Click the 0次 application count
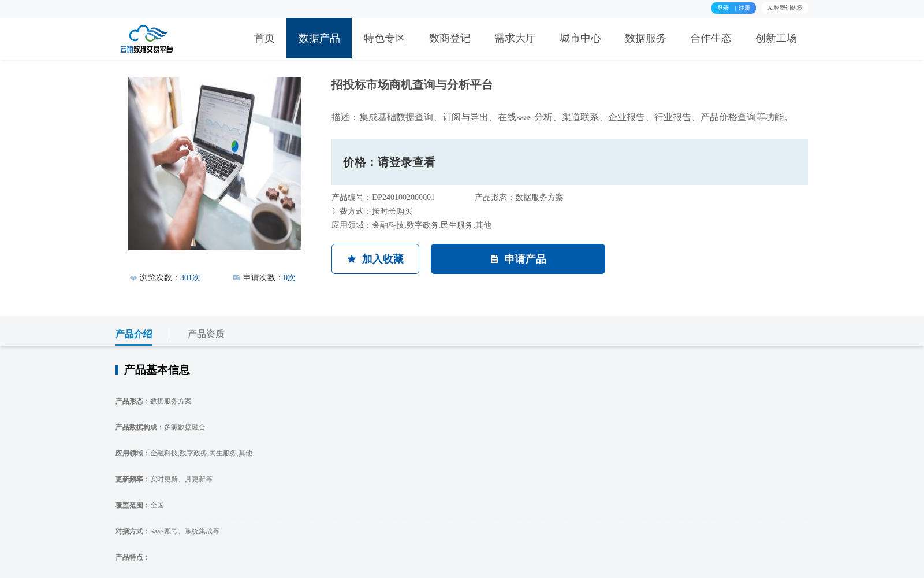The width and height of the screenshot is (924, 578). (x=289, y=278)
